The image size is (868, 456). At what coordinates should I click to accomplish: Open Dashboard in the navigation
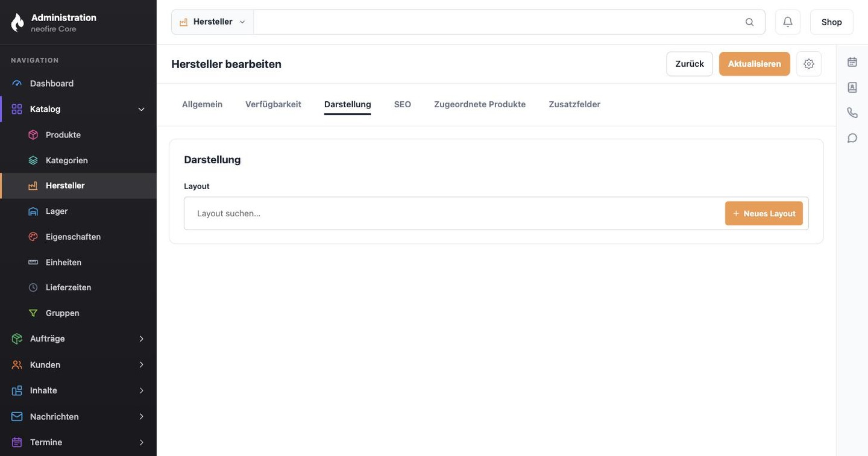pyautogui.click(x=78, y=84)
